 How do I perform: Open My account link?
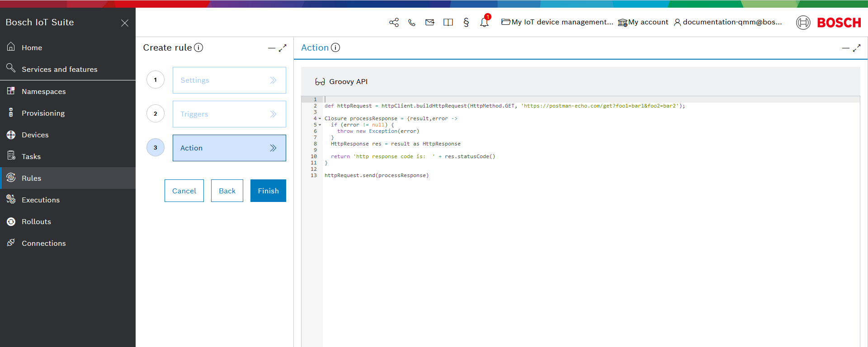point(643,22)
